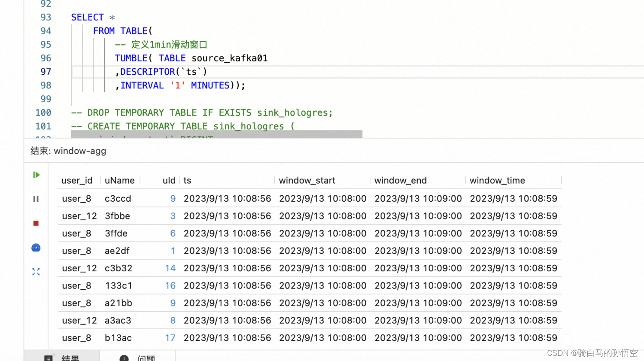The height and width of the screenshot is (361, 644).
Task: Click the window_end column header
Action: coord(401,181)
